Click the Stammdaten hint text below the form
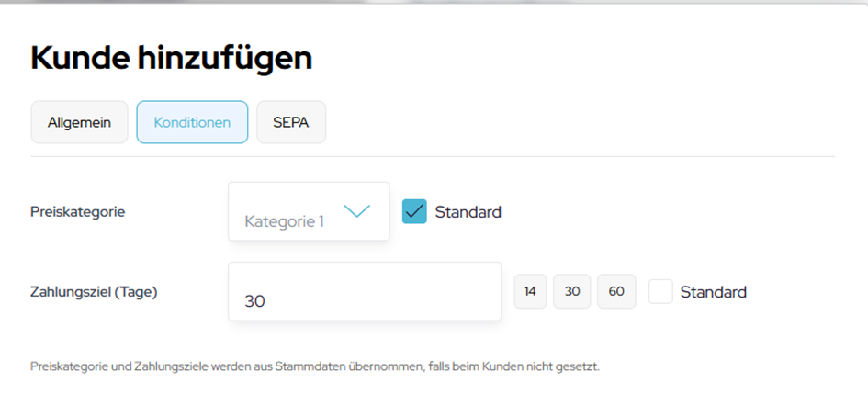This screenshot has width=868, height=394. point(315,366)
